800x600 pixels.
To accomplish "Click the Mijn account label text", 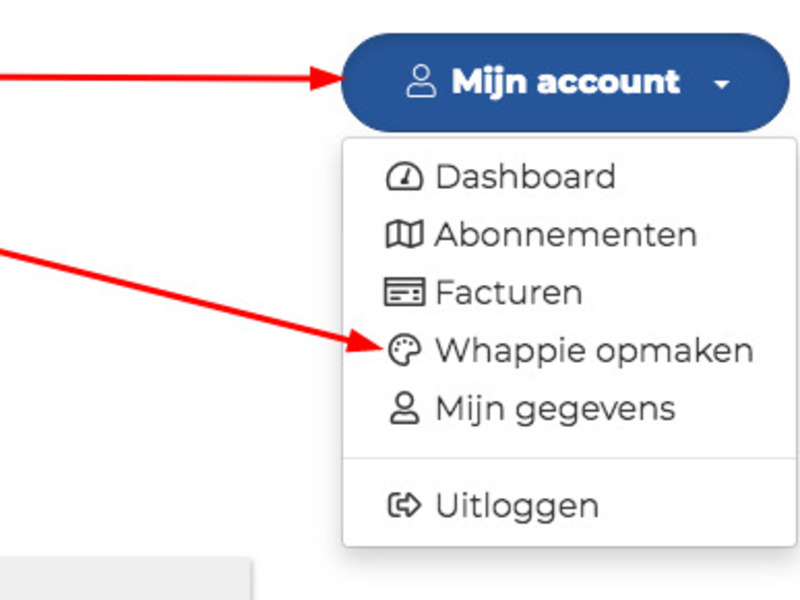I will pyautogui.click(x=566, y=82).
